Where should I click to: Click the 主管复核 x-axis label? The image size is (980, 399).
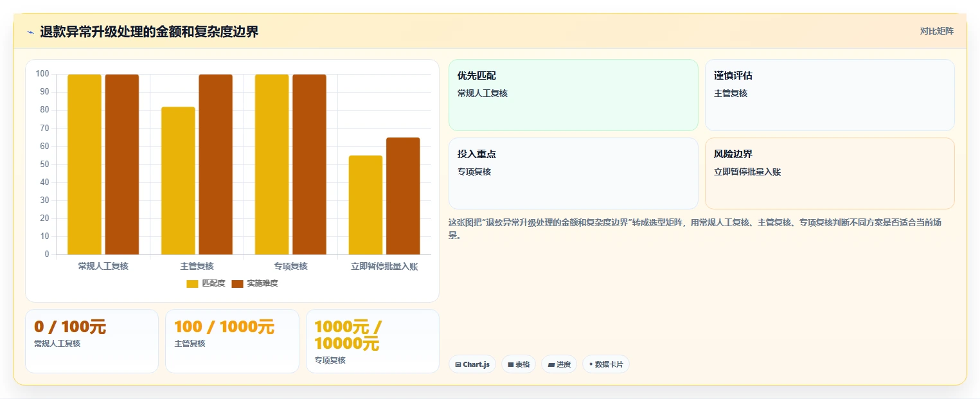click(197, 266)
